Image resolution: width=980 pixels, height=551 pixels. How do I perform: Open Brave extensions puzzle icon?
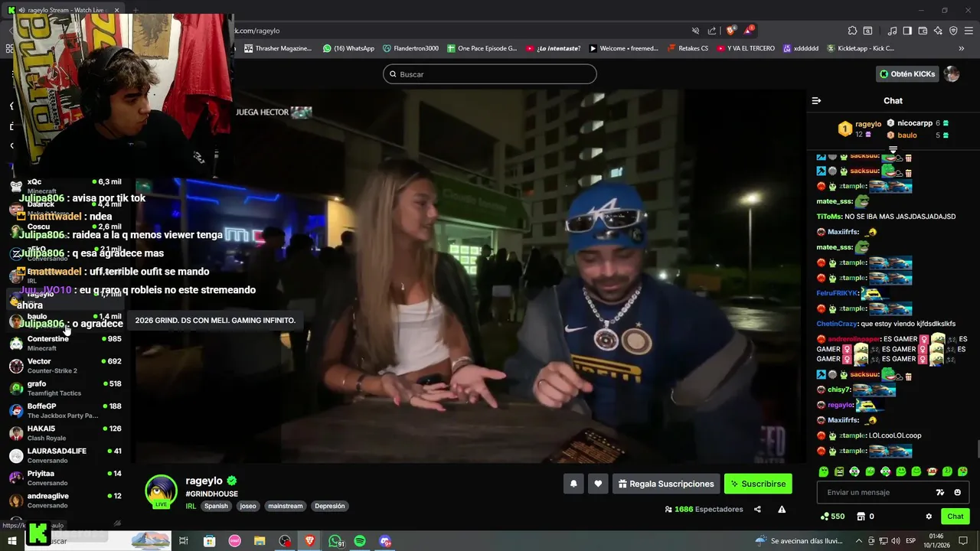pyautogui.click(x=852, y=31)
